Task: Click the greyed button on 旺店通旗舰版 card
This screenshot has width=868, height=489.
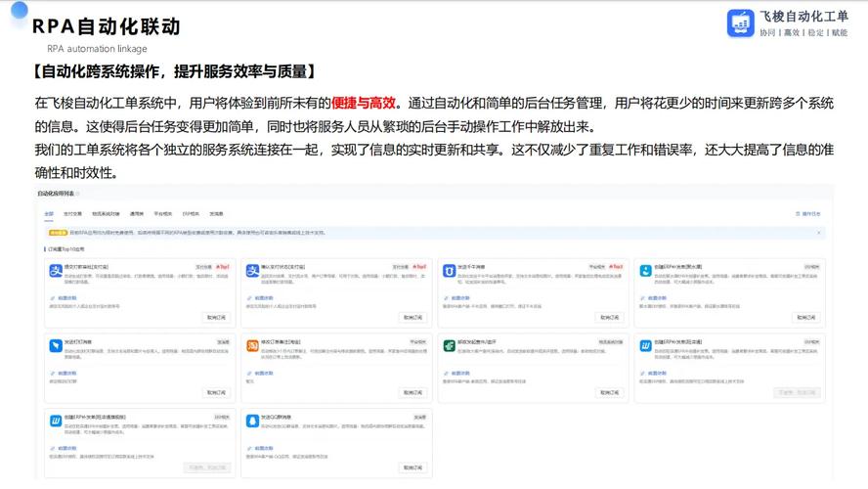Action: (x=207, y=467)
